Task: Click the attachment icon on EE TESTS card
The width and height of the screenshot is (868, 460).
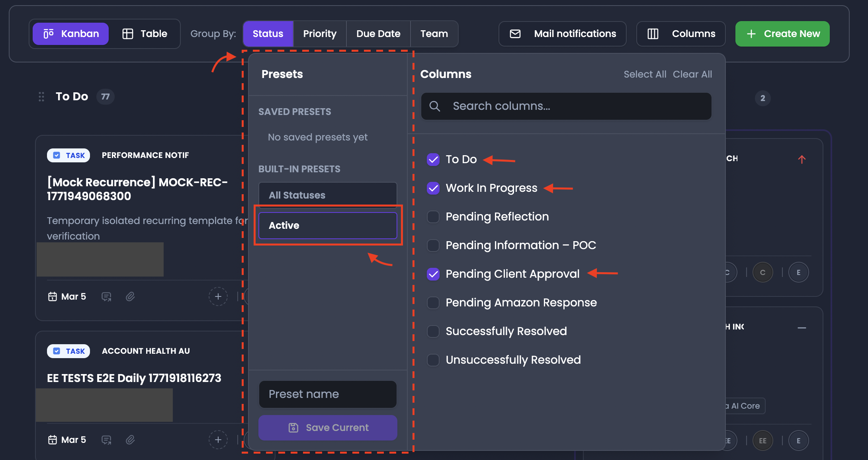Action: point(130,440)
